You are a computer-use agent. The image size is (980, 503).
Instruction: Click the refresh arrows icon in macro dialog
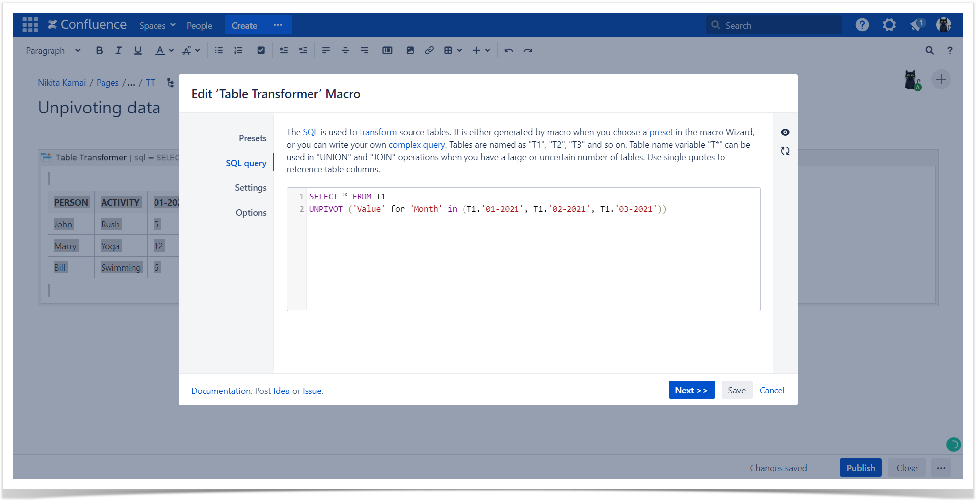point(785,151)
